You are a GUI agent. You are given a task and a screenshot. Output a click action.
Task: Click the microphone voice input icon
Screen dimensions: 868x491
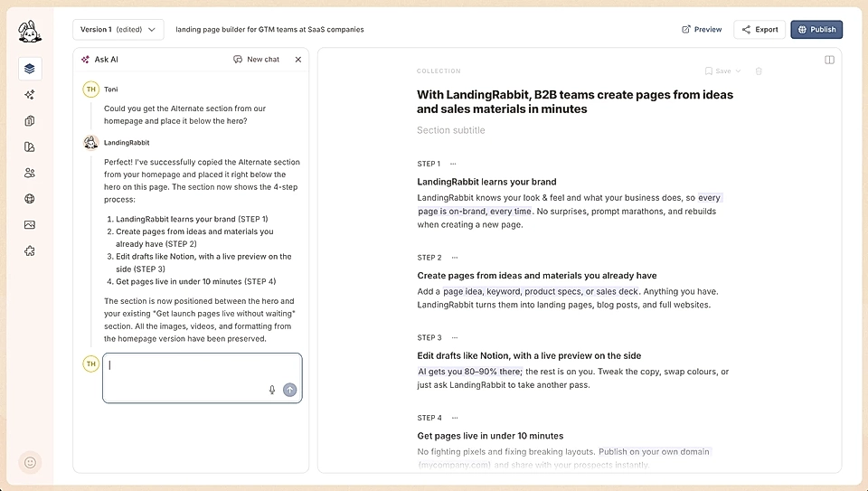click(x=272, y=390)
